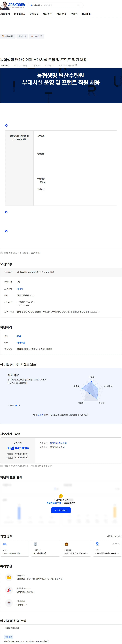Click the 30일 remaining time counter
The height and width of the screenshot is (644, 122).
18,448
